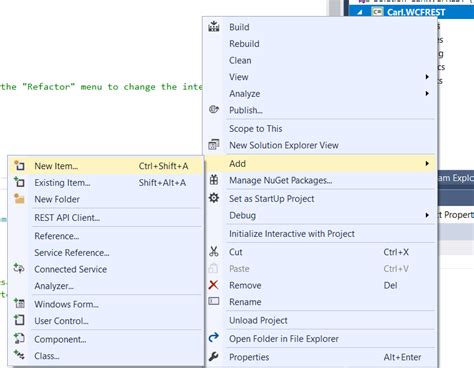The width and height of the screenshot is (474, 368).
Task: Click the Component icon
Action: tap(19, 338)
